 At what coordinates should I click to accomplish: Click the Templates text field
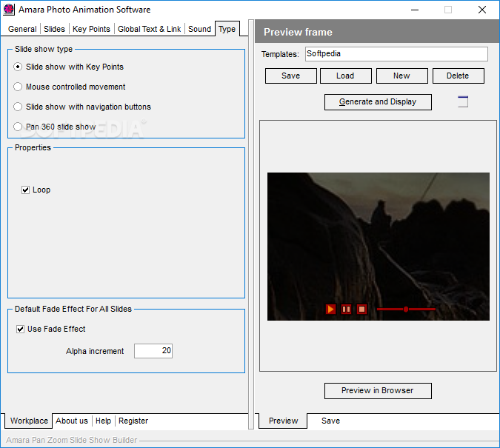click(x=396, y=54)
